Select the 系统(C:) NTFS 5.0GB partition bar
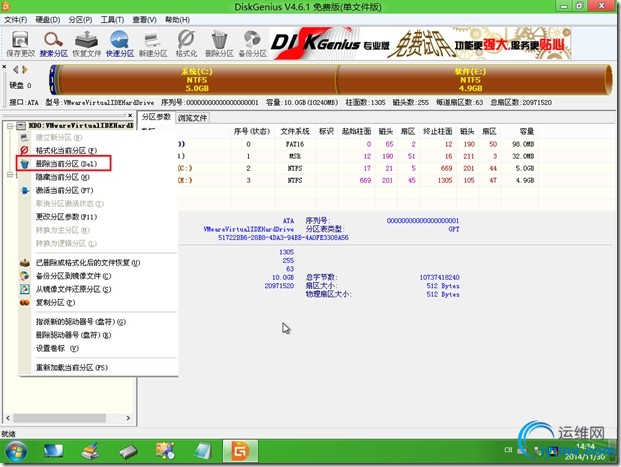Image resolution: width=621 pixels, height=467 pixels. coord(197,80)
